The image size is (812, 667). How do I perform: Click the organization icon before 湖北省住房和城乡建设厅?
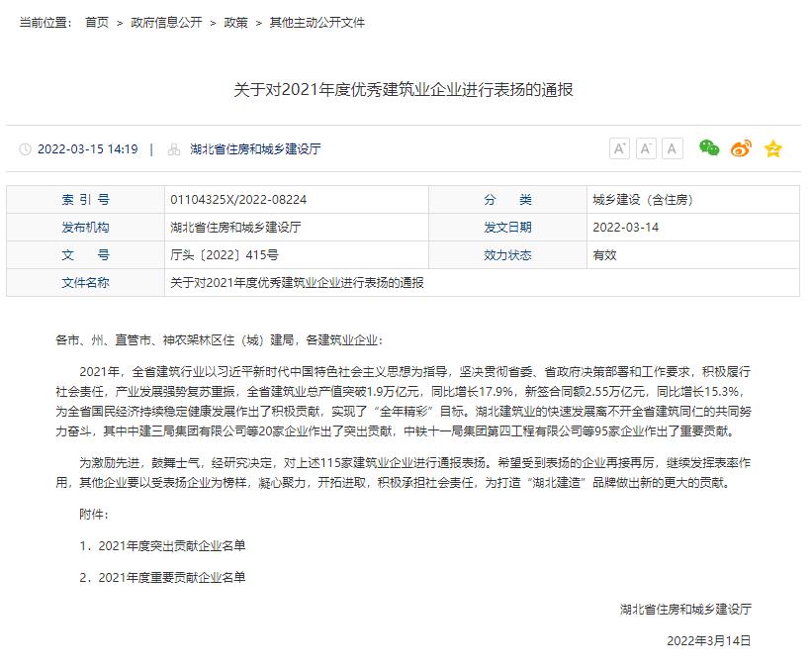click(x=174, y=149)
